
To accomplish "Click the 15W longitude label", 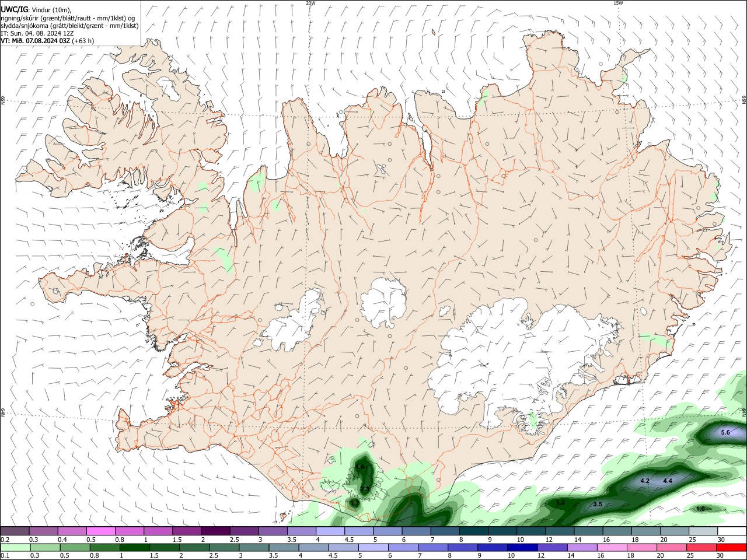I will tap(618, 3).
